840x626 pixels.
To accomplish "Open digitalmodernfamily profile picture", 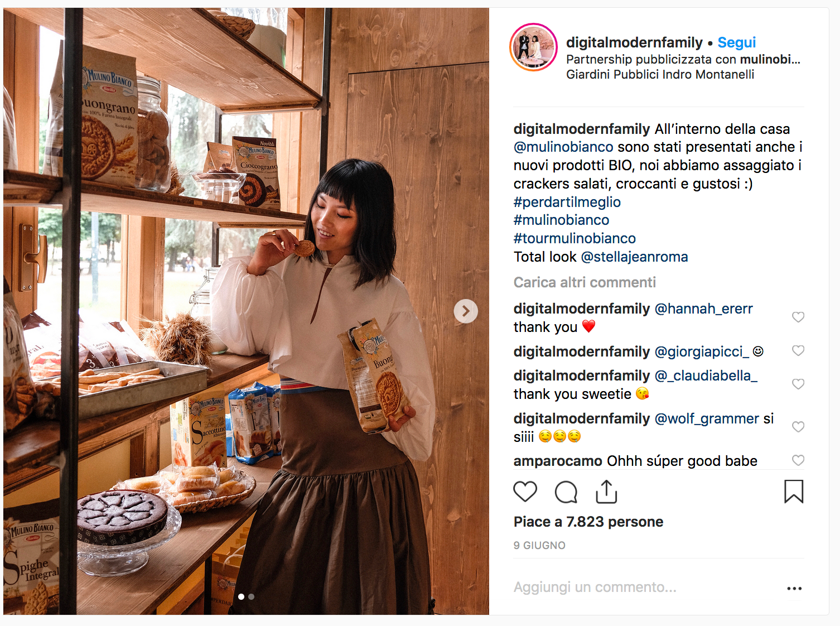I will (533, 47).
